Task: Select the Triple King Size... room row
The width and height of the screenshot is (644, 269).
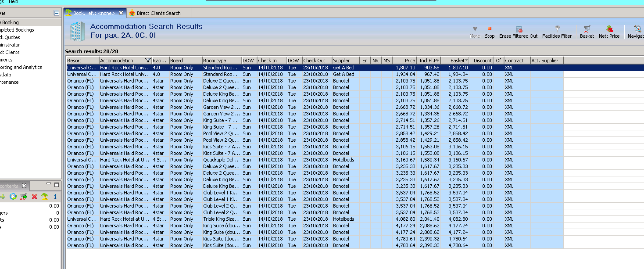Action: tap(315, 219)
